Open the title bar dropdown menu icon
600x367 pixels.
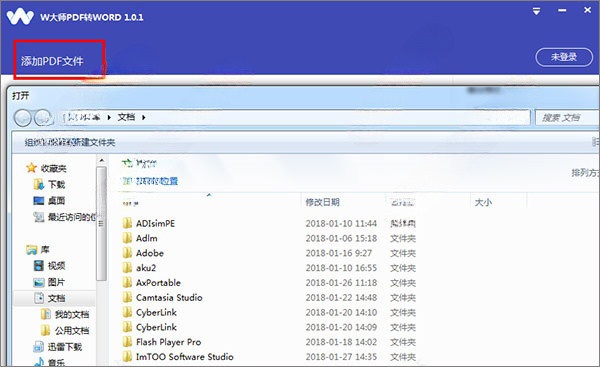[536, 11]
